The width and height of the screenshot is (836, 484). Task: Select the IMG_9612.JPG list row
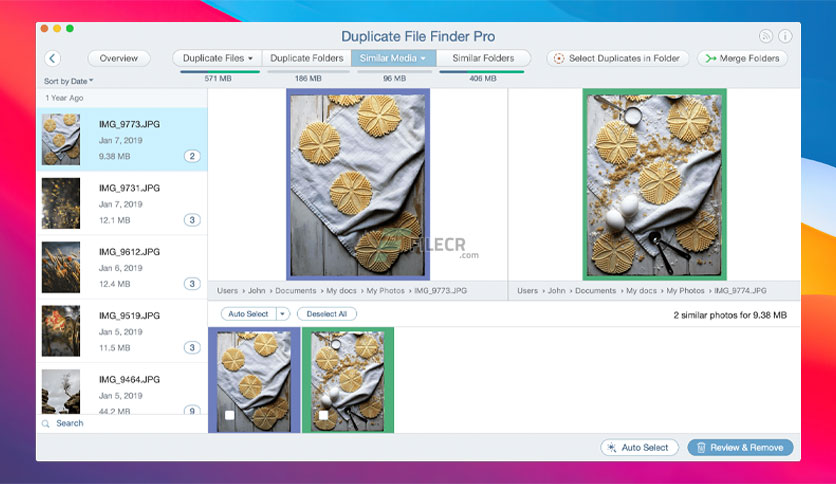122,267
